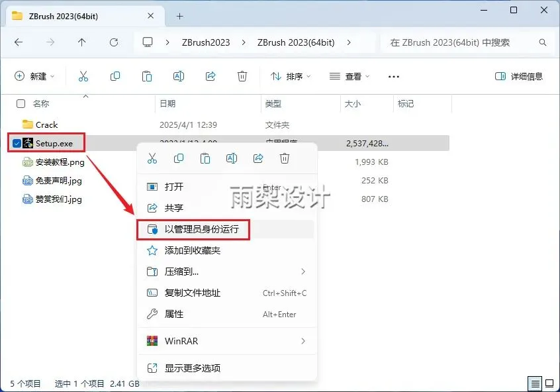The width and height of the screenshot is (560, 392).
Task: Choose 打开 in the context menu
Action: 227,187
